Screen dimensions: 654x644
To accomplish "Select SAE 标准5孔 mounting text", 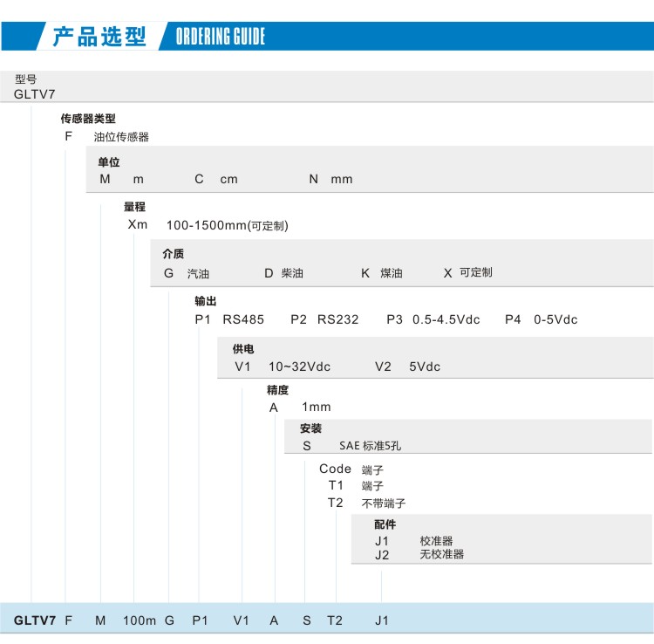I will (371, 446).
